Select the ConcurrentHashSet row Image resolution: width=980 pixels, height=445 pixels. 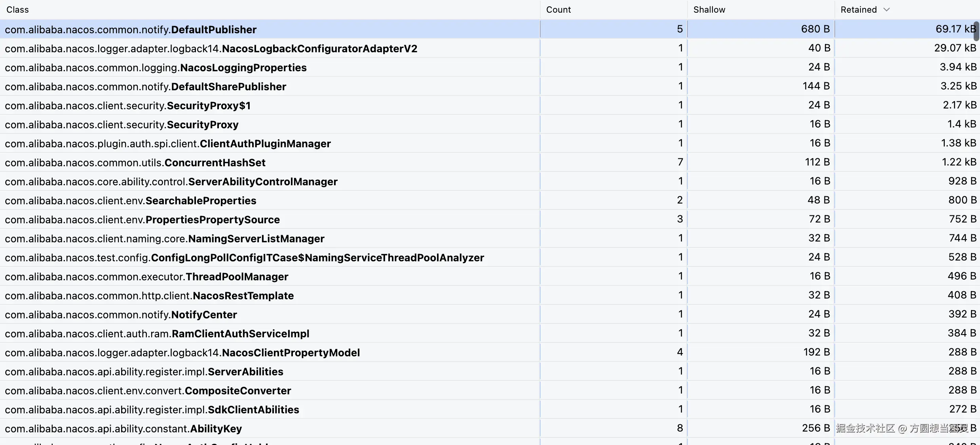(x=490, y=162)
